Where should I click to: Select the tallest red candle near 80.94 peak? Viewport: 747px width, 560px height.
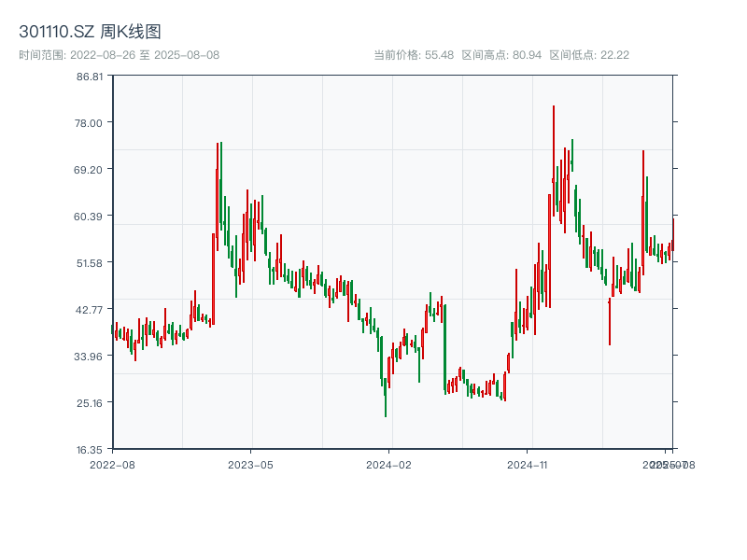(554, 160)
